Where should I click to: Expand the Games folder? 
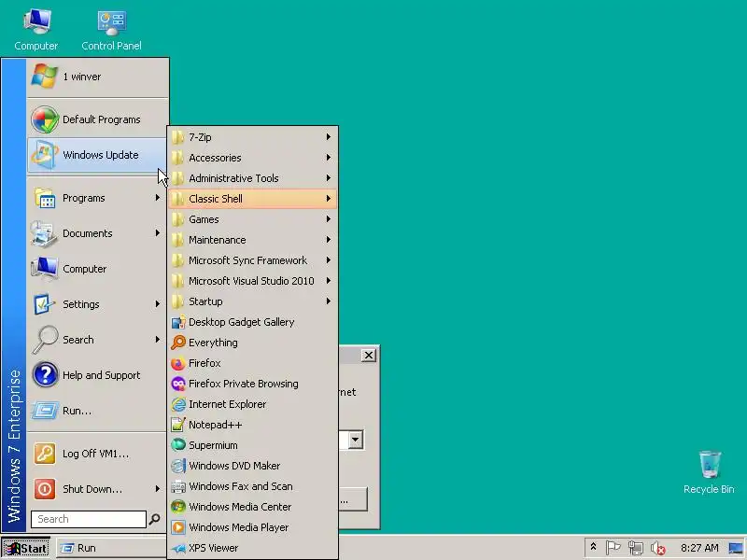(x=252, y=219)
